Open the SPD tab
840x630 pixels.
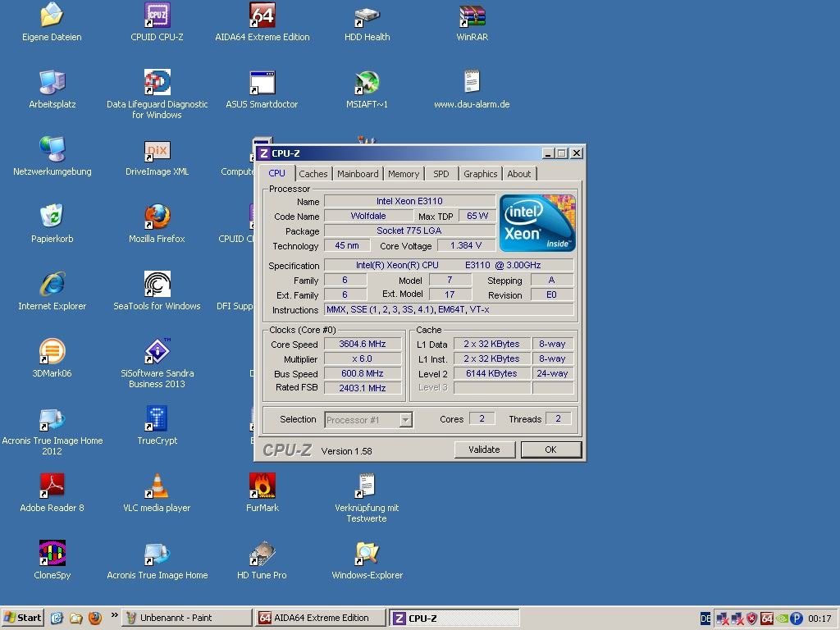tap(441, 174)
